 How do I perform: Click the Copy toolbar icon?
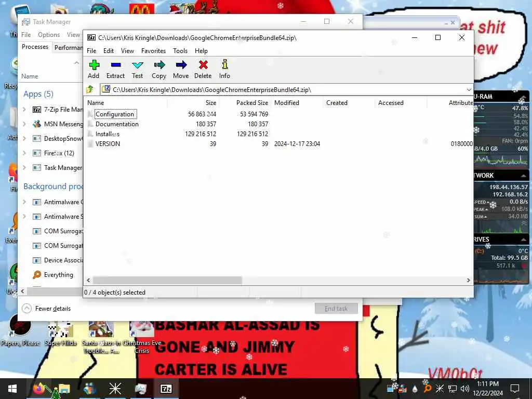point(159,69)
